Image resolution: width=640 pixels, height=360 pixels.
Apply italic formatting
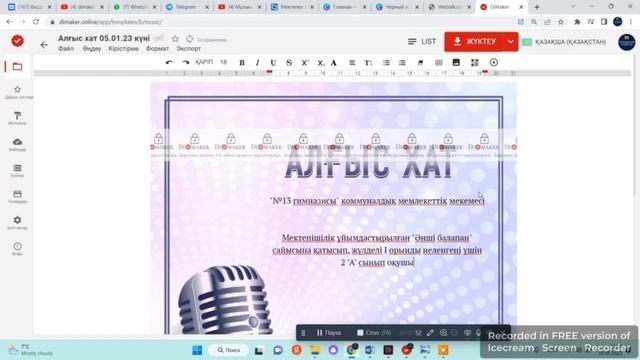coord(257,63)
